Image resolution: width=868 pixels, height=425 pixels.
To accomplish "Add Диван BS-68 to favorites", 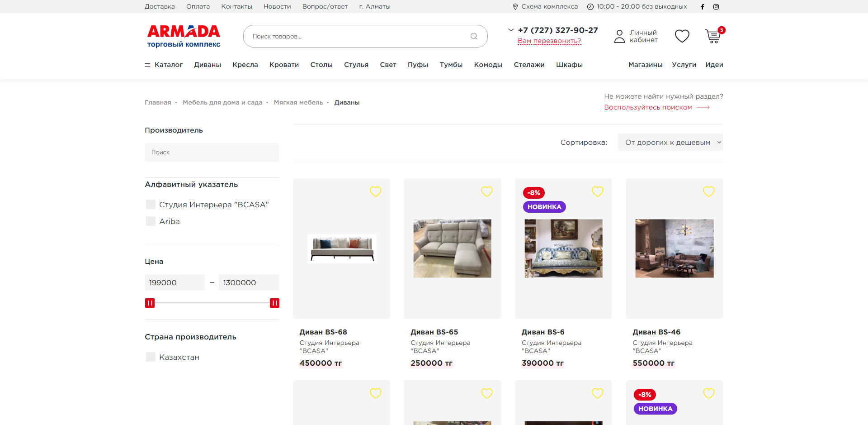I will click(376, 191).
